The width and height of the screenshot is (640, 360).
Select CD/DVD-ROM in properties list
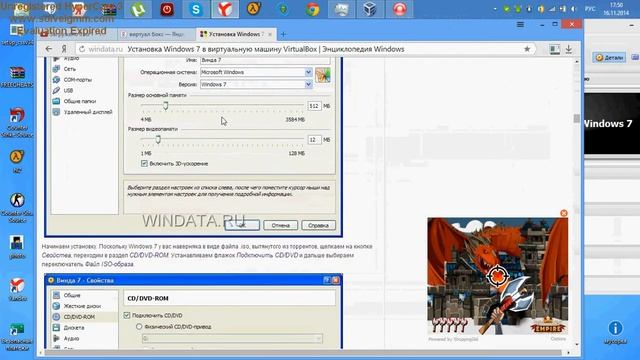[79, 317]
